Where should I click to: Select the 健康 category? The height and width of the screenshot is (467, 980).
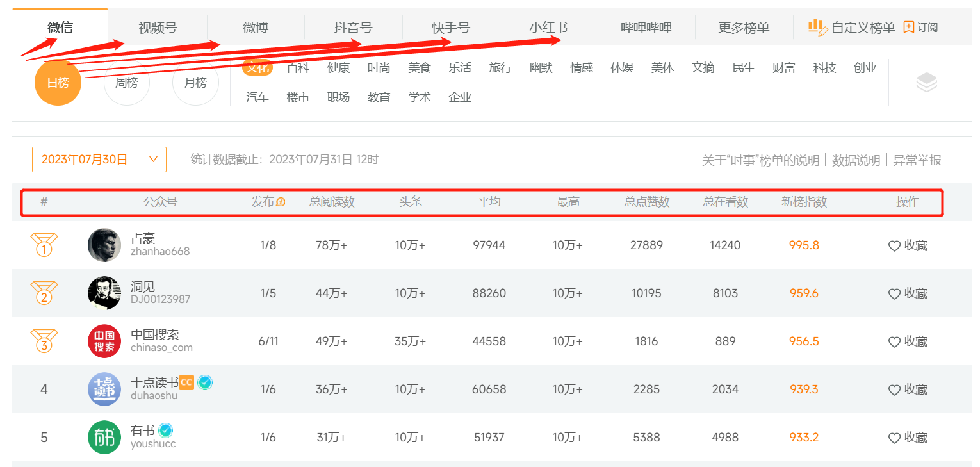339,67
